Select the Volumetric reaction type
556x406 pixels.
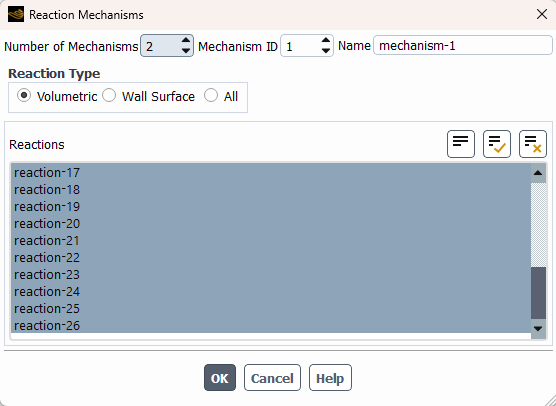pos(24,96)
